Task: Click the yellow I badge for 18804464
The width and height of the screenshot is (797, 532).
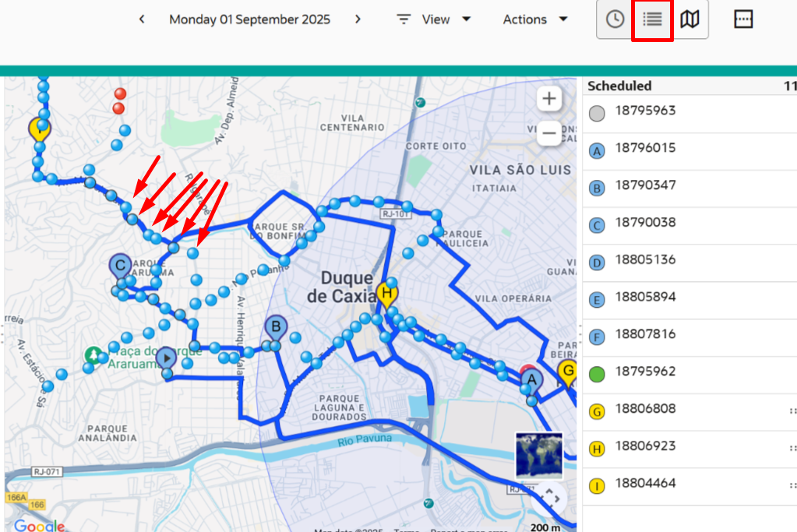Action: pos(597,486)
